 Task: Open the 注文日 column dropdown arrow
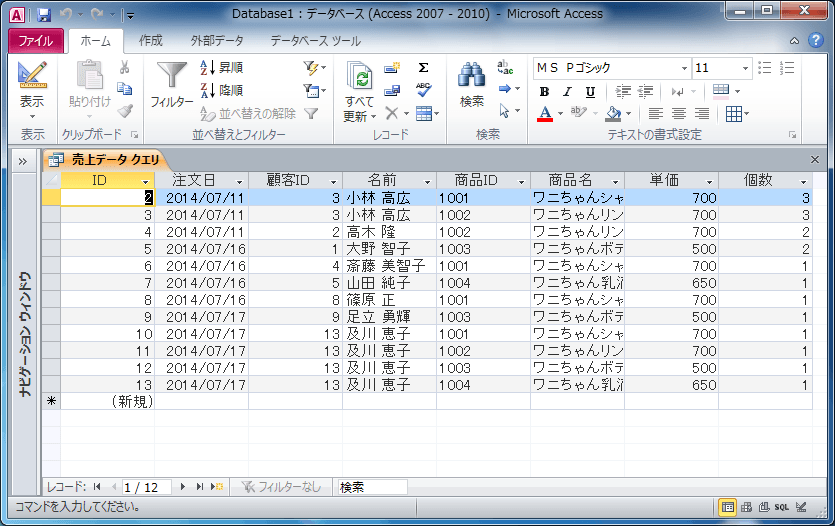(x=239, y=182)
